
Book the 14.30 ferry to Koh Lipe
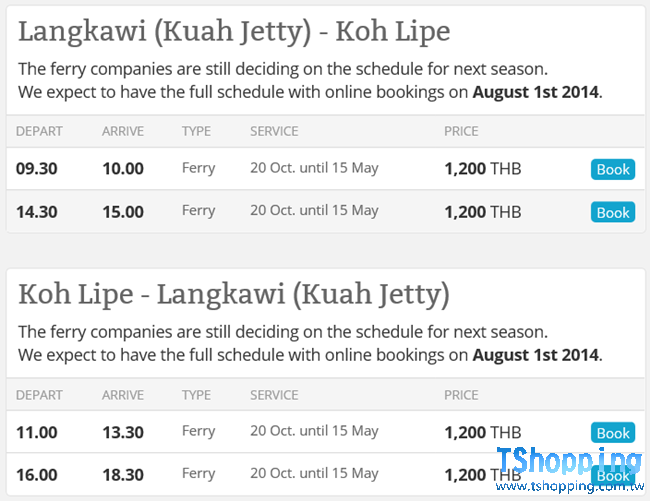612,212
